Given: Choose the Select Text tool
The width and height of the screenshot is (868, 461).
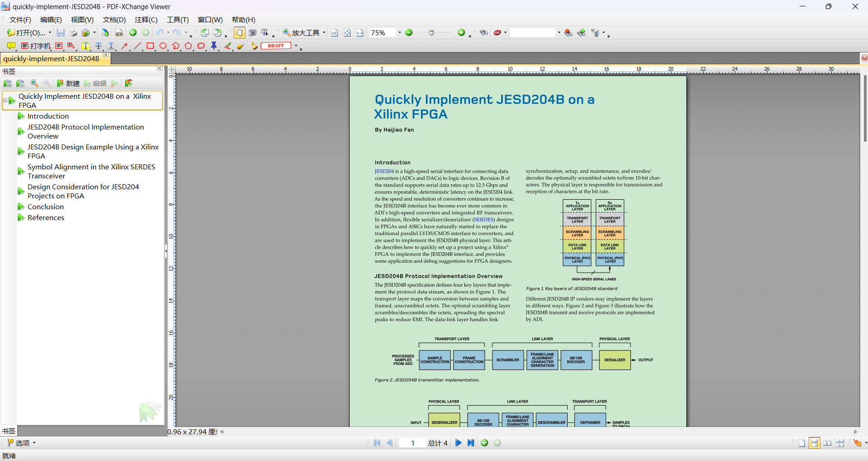Looking at the screenshot, I should coord(265,33).
